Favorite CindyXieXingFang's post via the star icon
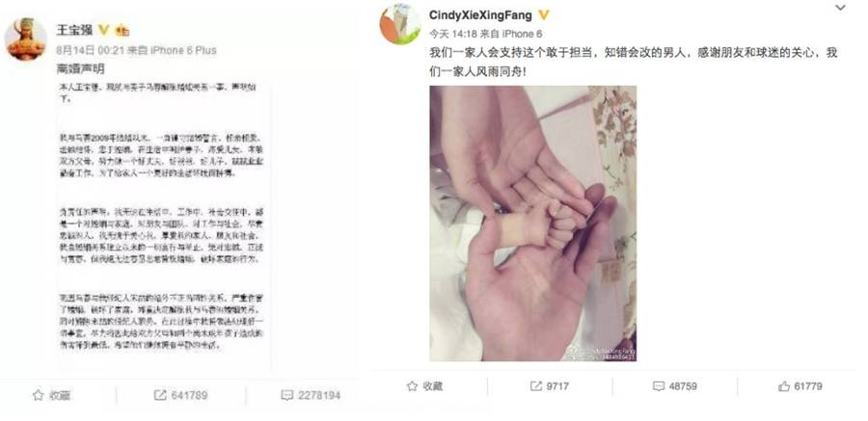This screenshot has width=868, height=421. click(424, 386)
